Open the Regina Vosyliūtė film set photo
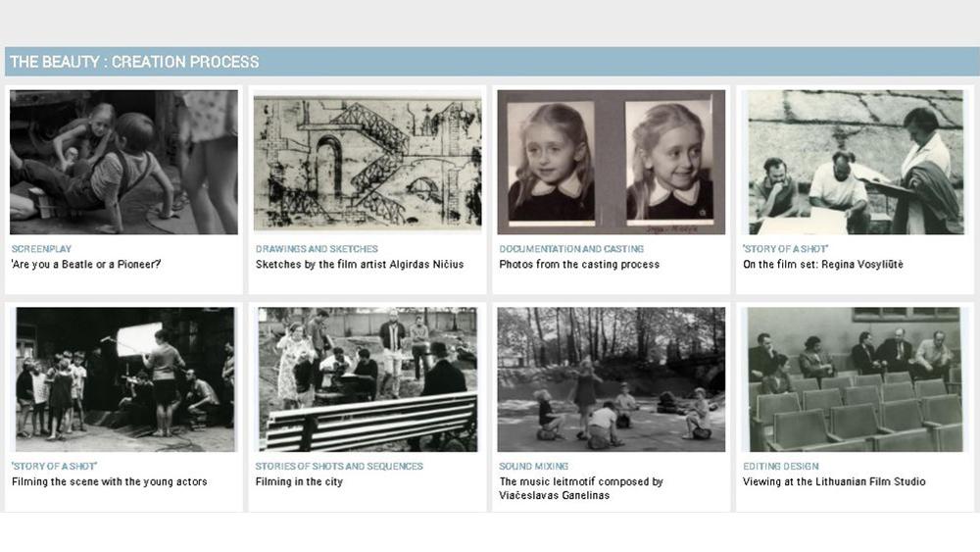This screenshot has width=980, height=552. tap(855, 162)
